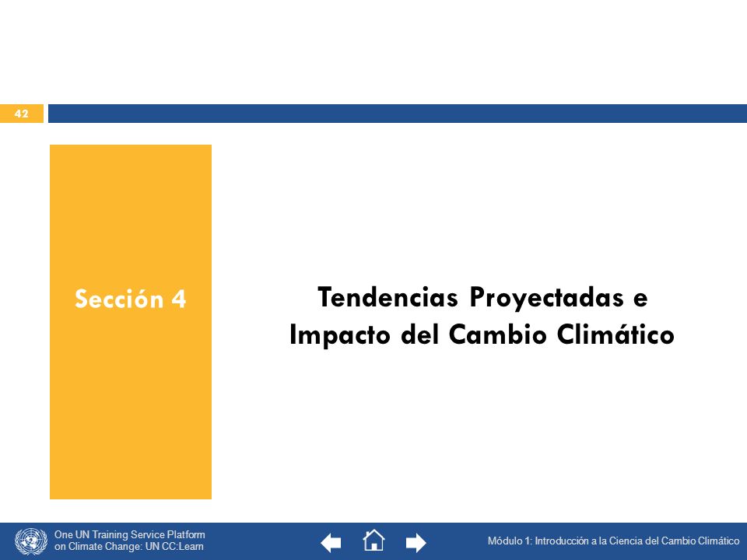Go to the previous slide with left arrow
The height and width of the screenshot is (560, 747).
331,542
